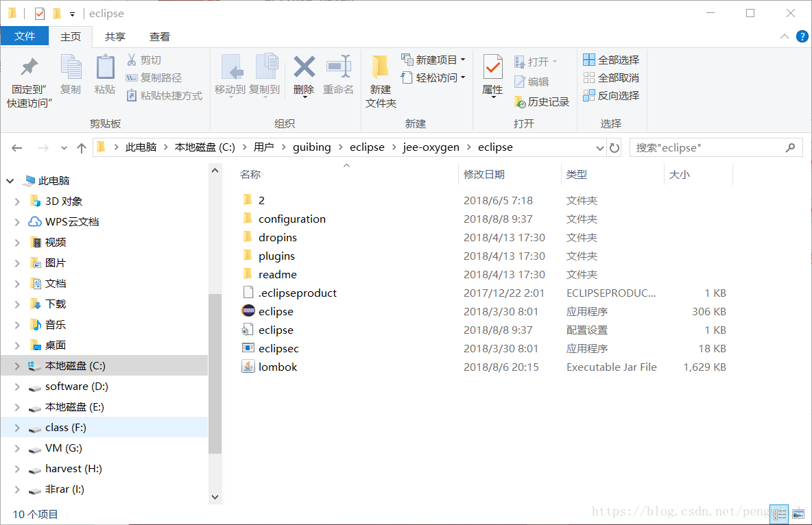Image resolution: width=812 pixels, height=525 pixels.
Task: Switch to the 共享 (Share) tab
Action: [x=115, y=37]
